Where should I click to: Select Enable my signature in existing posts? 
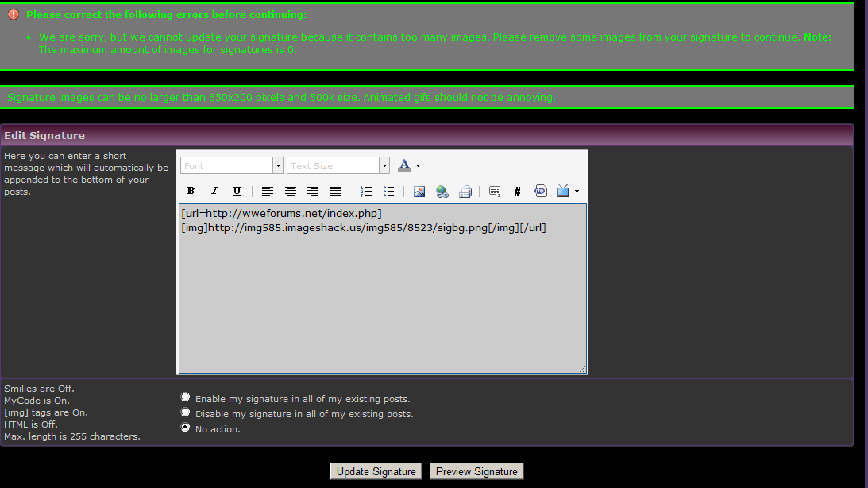click(186, 397)
